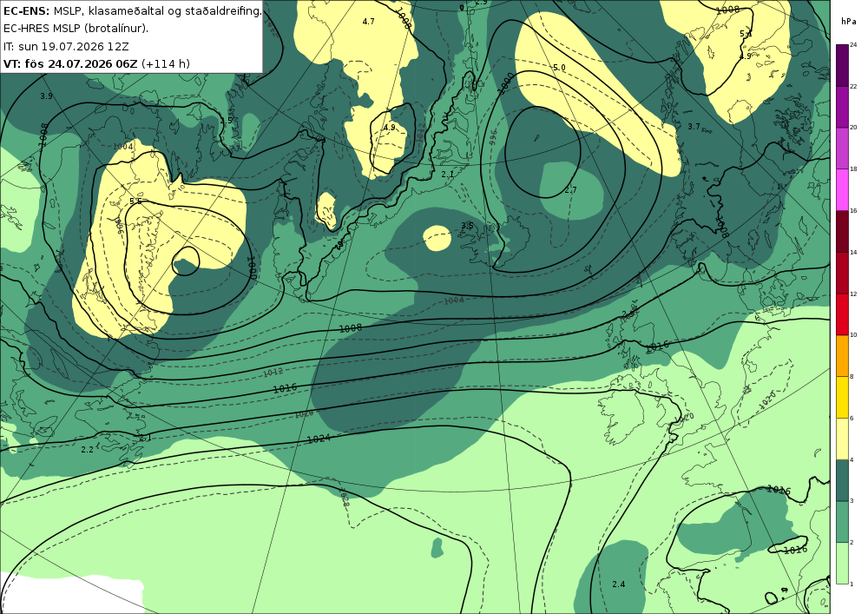The height and width of the screenshot is (614, 868).
Task: Pick the bright red 10–12 legend color
Action: [x=842, y=314]
